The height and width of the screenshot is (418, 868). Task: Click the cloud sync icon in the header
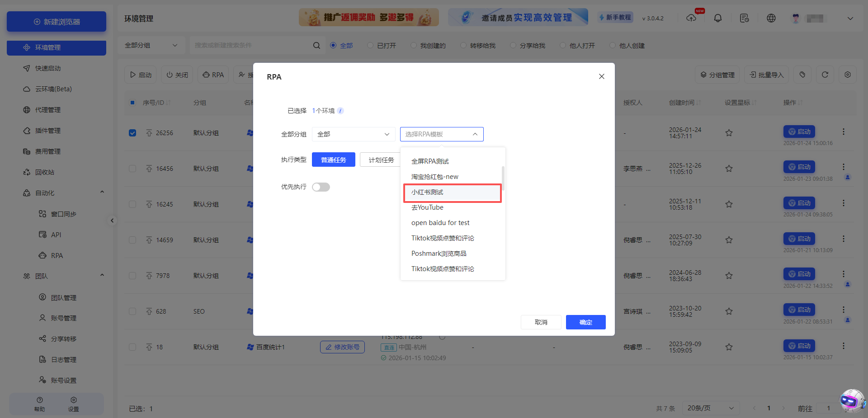[x=691, y=19]
